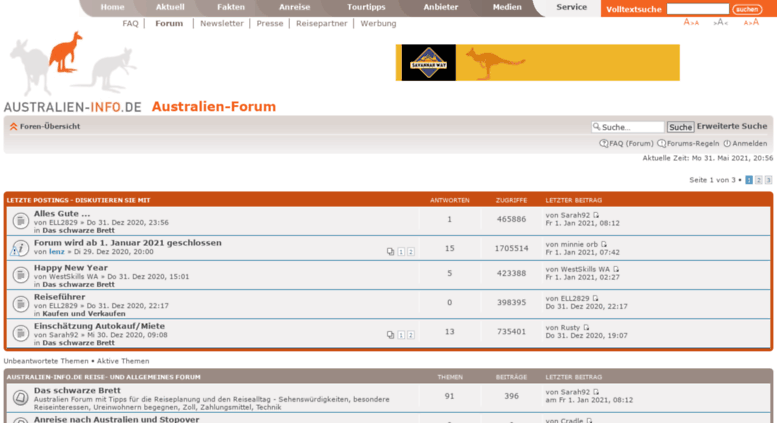The image size is (777, 423).
Task: Select the Service navigation tab
Action: pyautogui.click(x=571, y=7)
